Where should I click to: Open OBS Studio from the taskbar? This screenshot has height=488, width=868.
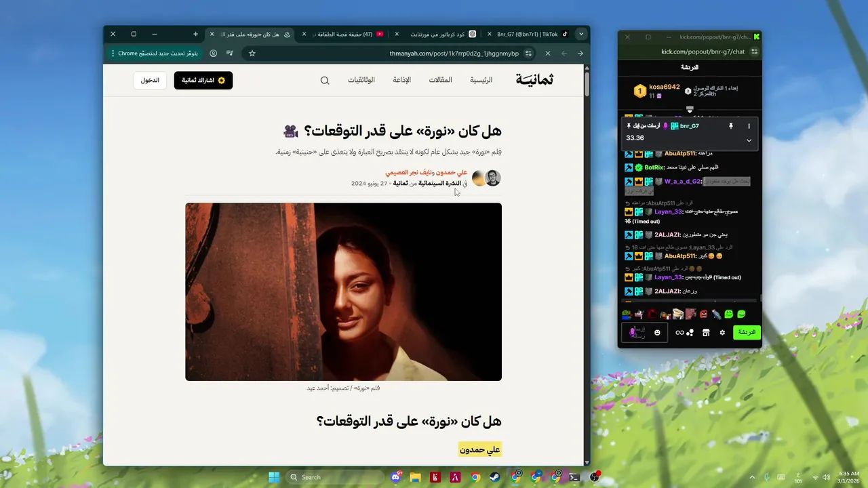point(595,477)
